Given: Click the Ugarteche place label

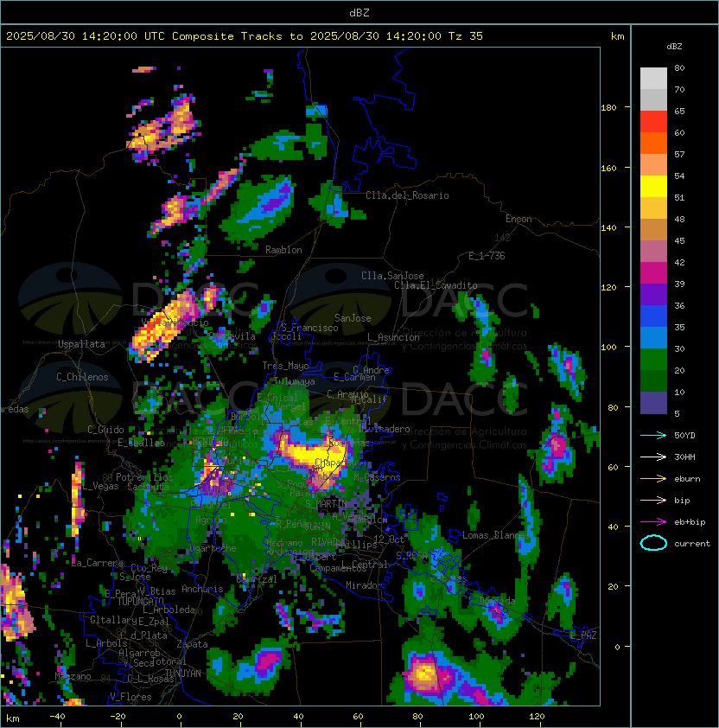Looking at the screenshot, I should tap(213, 548).
